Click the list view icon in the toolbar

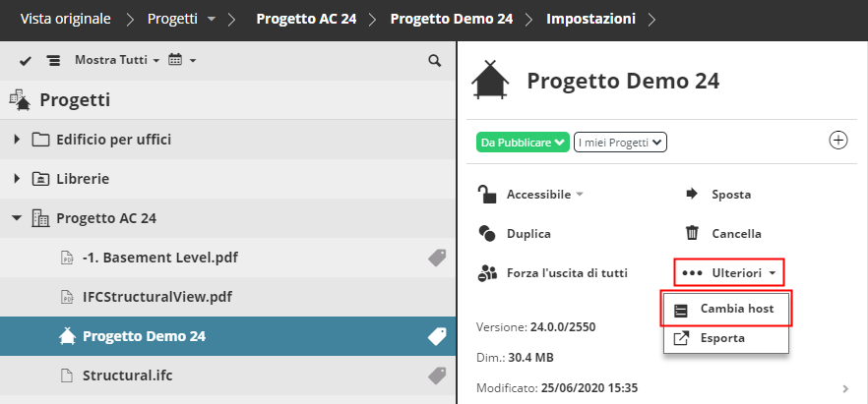coord(53,61)
